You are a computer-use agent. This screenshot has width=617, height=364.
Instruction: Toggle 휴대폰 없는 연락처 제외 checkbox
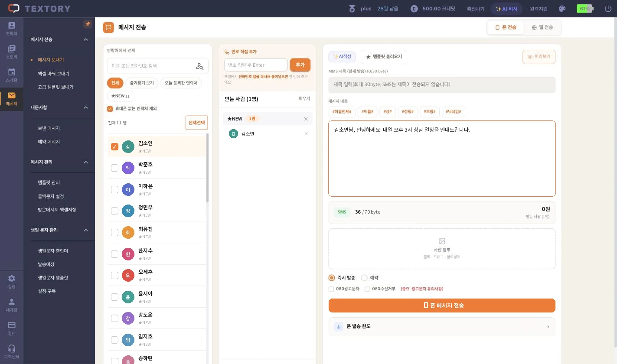click(110, 109)
